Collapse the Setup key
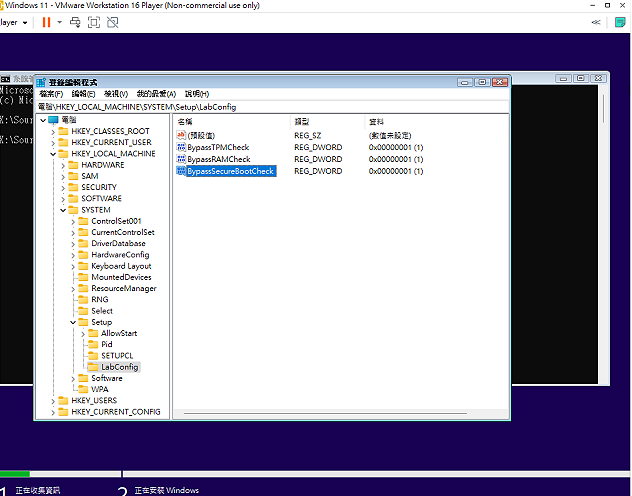Viewport: 632px width, 496px height. [73, 322]
